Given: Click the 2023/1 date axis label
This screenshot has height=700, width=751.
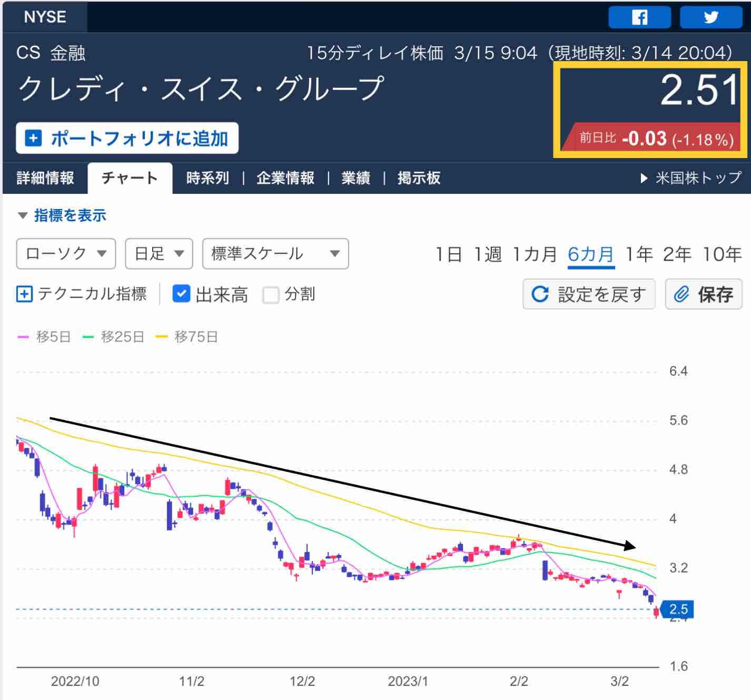Looking at the screenshot, I should click(x=408, y=681).
